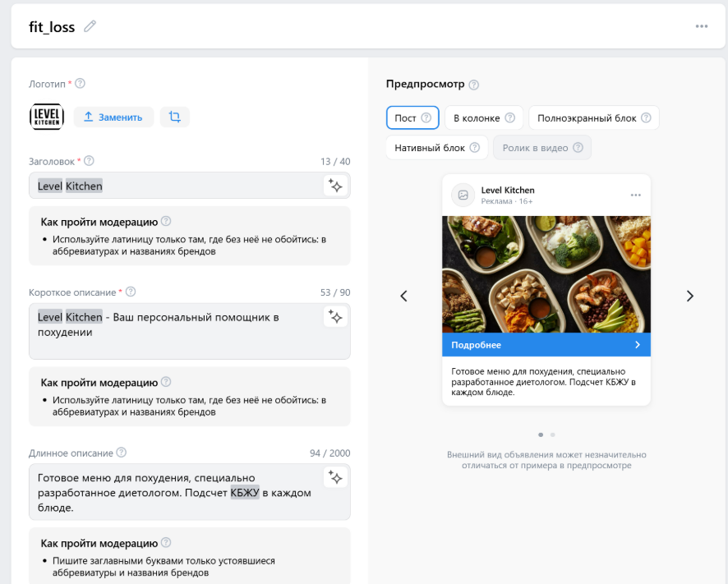
Task: Click the AI sparkle icon in the Заголовок field
Action: click(x=335, y=186)
